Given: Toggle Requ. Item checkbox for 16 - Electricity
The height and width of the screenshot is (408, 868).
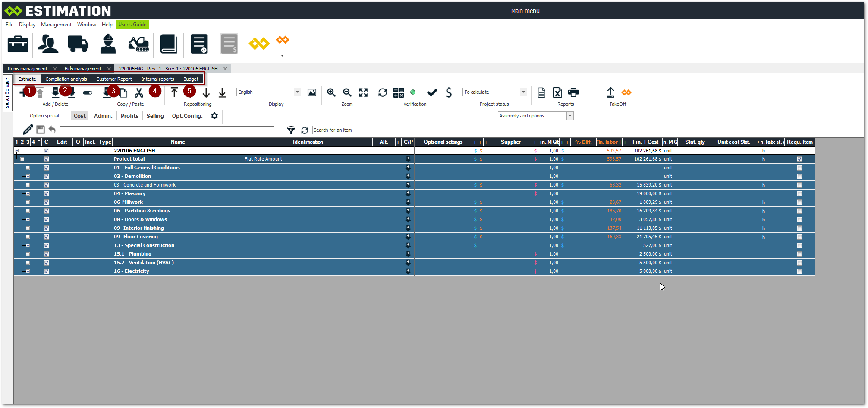Looking at the screenshot, I should pos(799,271).
